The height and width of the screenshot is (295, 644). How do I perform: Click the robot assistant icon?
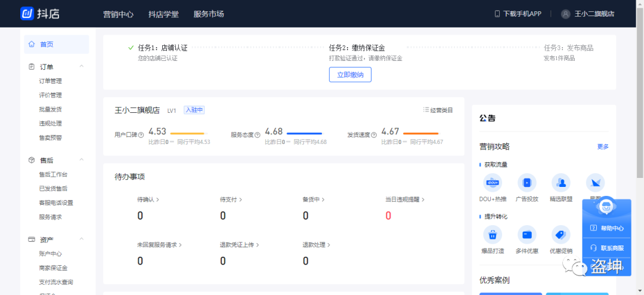click(x=607, y=206)
